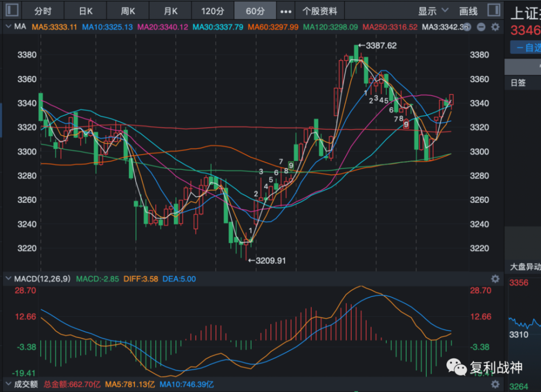Image resolution: width=541 pixels, height=392 pixels.
Task: Open the 个股资料 stock info button
Action: 320,11
